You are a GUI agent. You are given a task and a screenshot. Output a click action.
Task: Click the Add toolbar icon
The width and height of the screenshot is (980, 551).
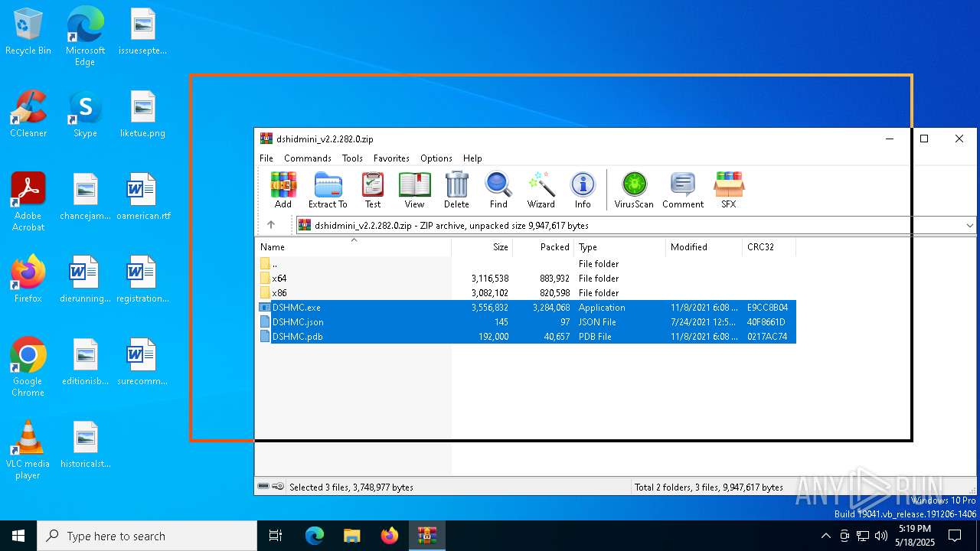pyautogui.click(x=283, y=190)
